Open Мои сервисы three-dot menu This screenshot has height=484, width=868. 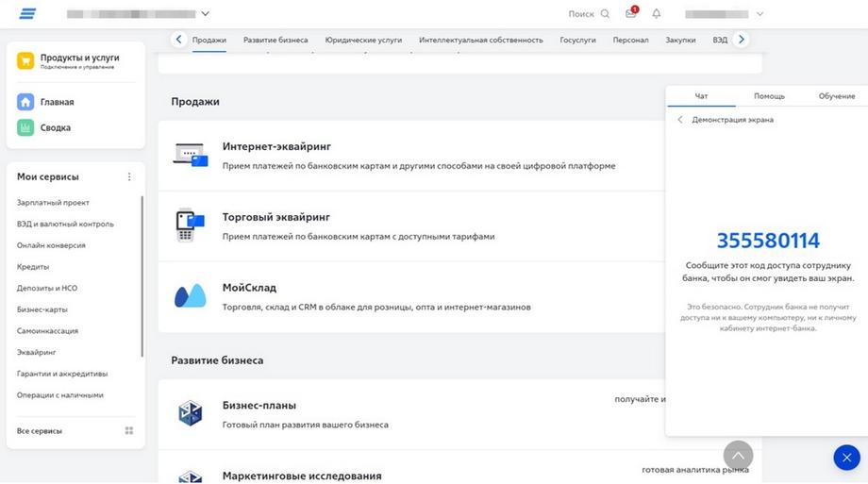tap(129, 176)
